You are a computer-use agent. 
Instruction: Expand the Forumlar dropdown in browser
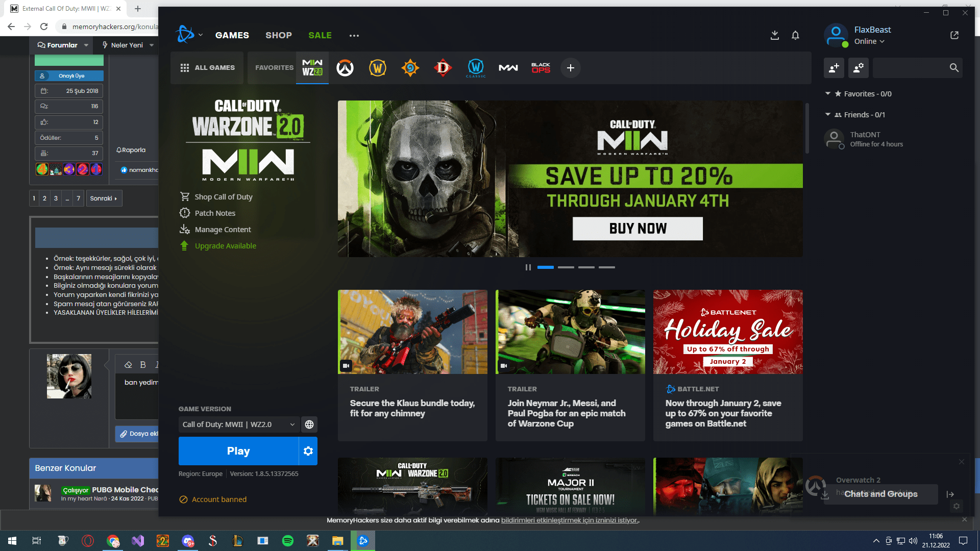click(x=86, y=45)
